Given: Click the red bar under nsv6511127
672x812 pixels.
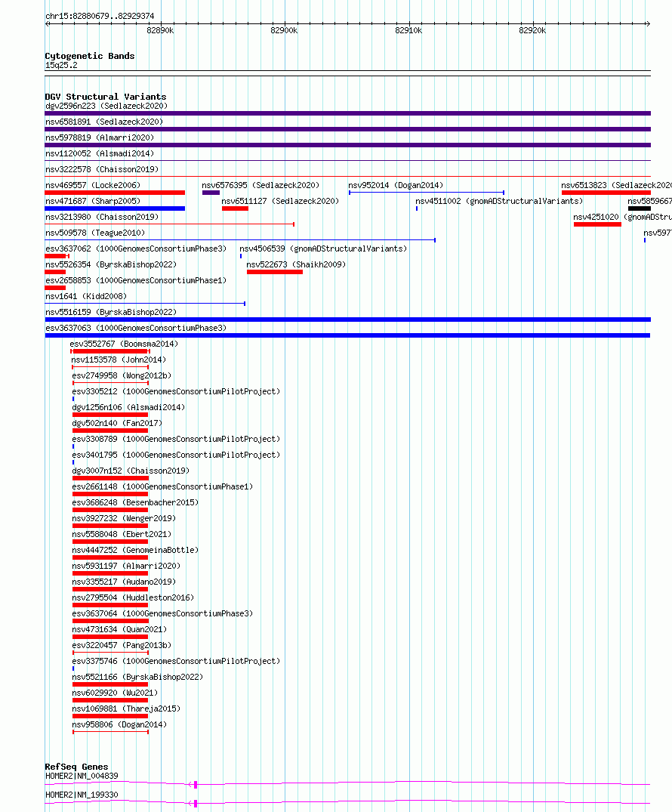Looking at the screenshot, I should tap(235, 208).
